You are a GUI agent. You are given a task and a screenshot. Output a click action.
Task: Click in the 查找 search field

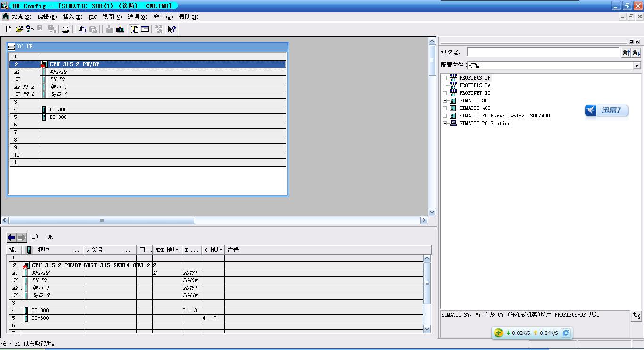click(543, 52)
